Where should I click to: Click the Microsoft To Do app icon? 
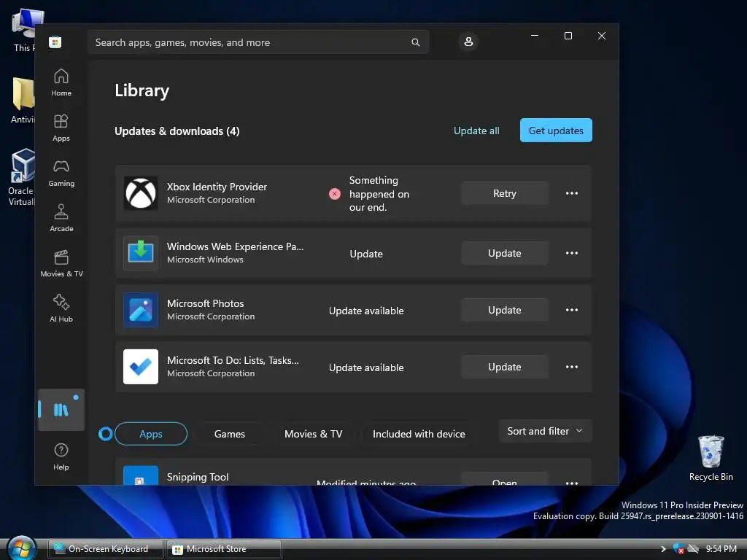(x=141, y=367)
